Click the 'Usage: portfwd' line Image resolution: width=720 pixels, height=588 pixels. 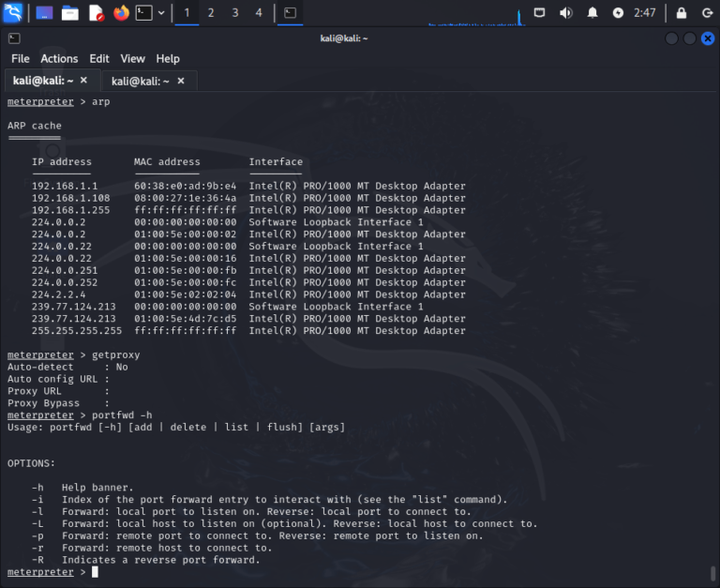click(x=176, y=428)
